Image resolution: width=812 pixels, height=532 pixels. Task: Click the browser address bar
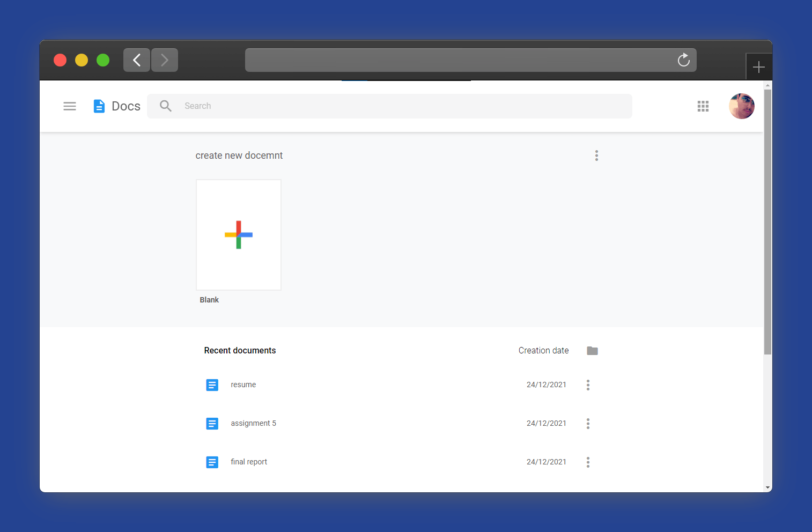[456, 60]
